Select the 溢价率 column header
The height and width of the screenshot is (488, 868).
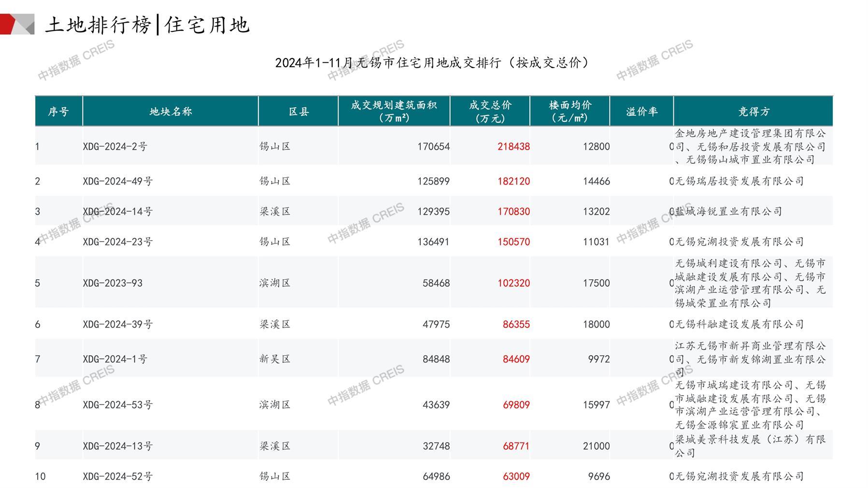click(x=641, y=112)
